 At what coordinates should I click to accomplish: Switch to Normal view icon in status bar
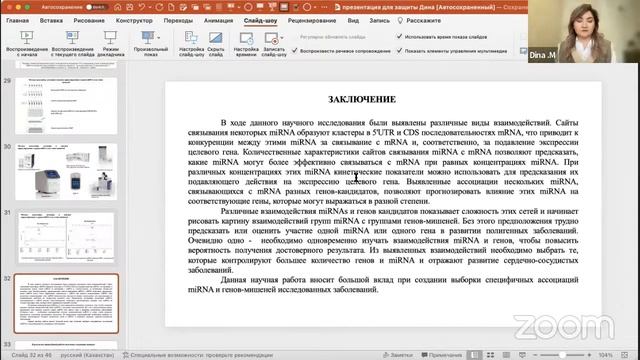coord(474,355)
